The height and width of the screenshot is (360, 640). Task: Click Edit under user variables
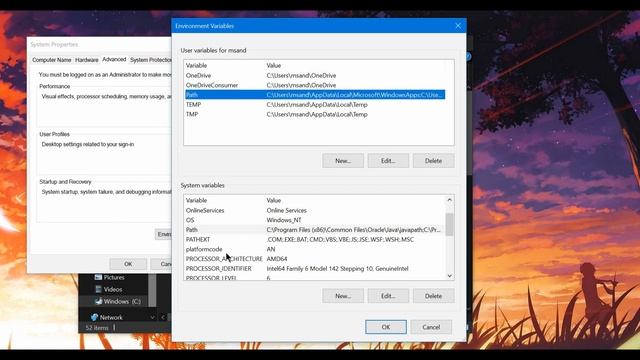point(388,161)
